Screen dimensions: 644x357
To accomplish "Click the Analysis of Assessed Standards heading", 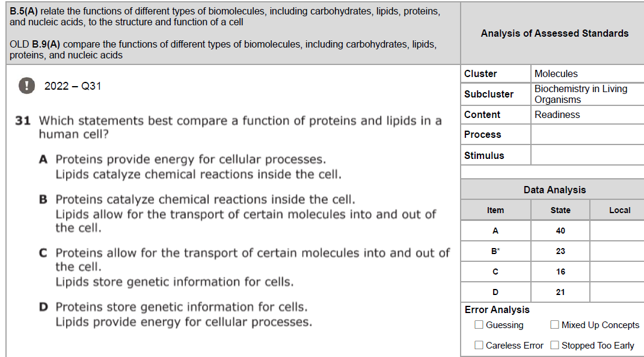I will click(554, 33).
